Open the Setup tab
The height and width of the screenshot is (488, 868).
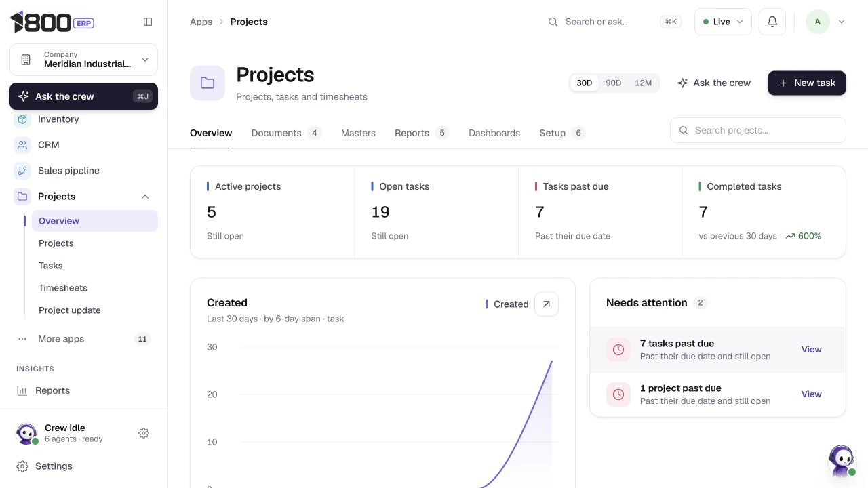coord(562,133)
